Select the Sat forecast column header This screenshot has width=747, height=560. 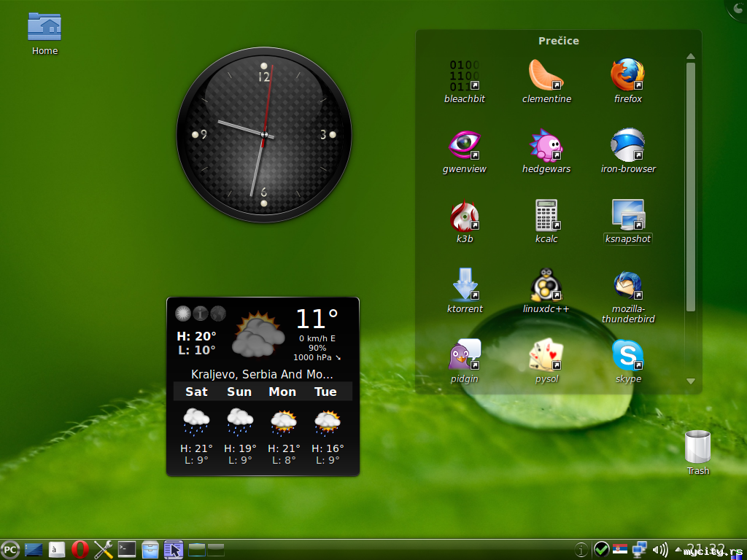196,392
